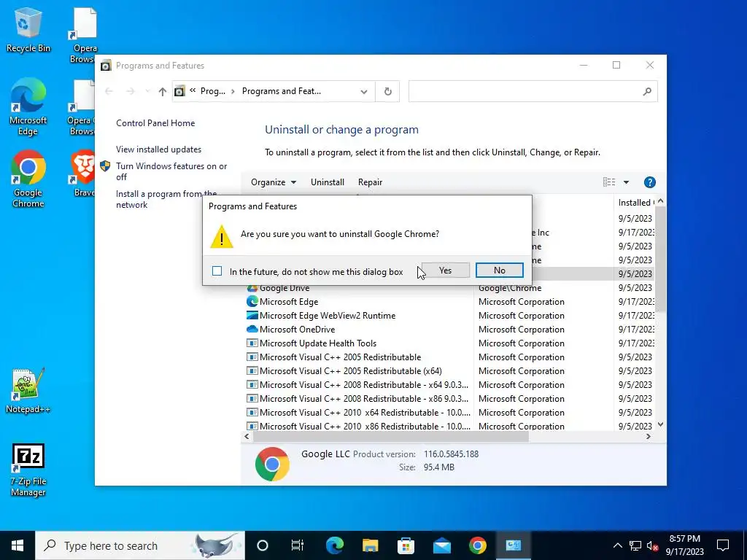
Task: Refresh the Programs and Features list
Action: click(x=388, y=91)
